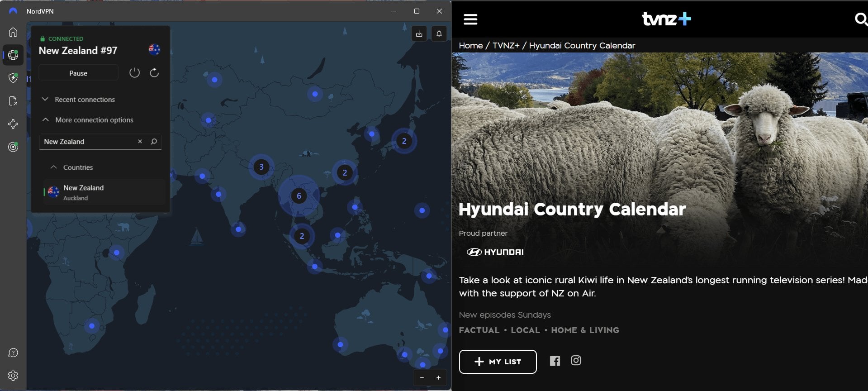
Task: Click the CONNECTED status label
Action: (x=66, y=39)
